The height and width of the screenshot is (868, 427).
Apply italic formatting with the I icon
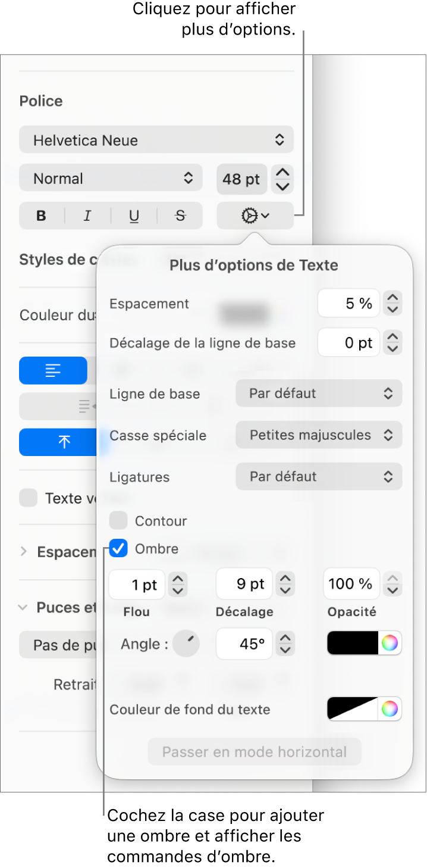[x=87, y=216]
